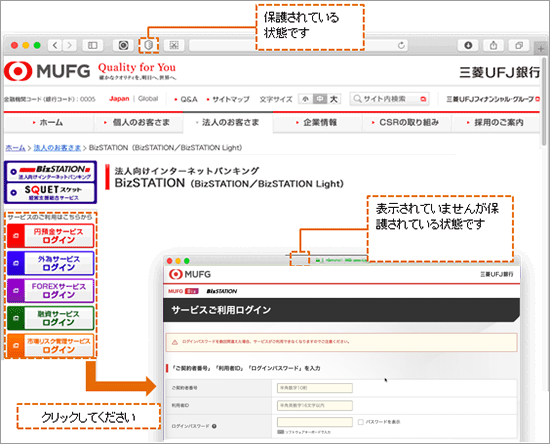Set font size to 小
This screenshot has width=550, height=444.
click(x=306, y=99)
